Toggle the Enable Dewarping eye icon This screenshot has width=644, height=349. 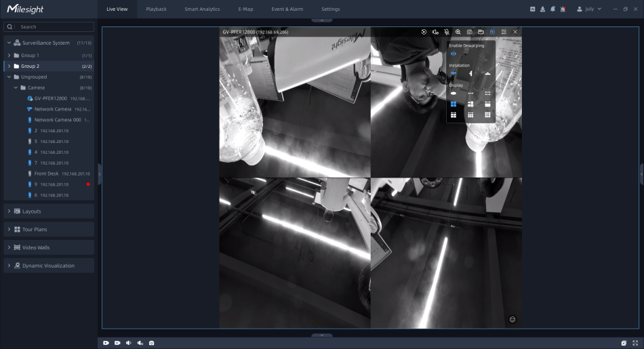click(x=454, y=54)
